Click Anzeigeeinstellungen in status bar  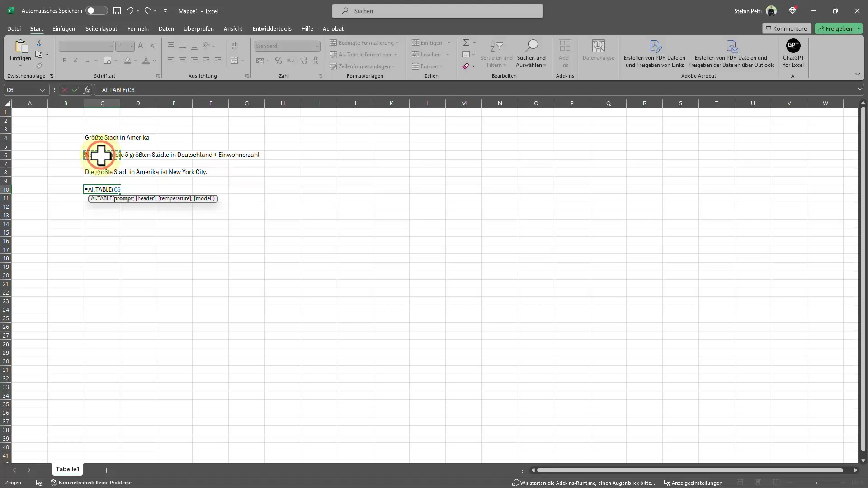click(x=693, y=483)
